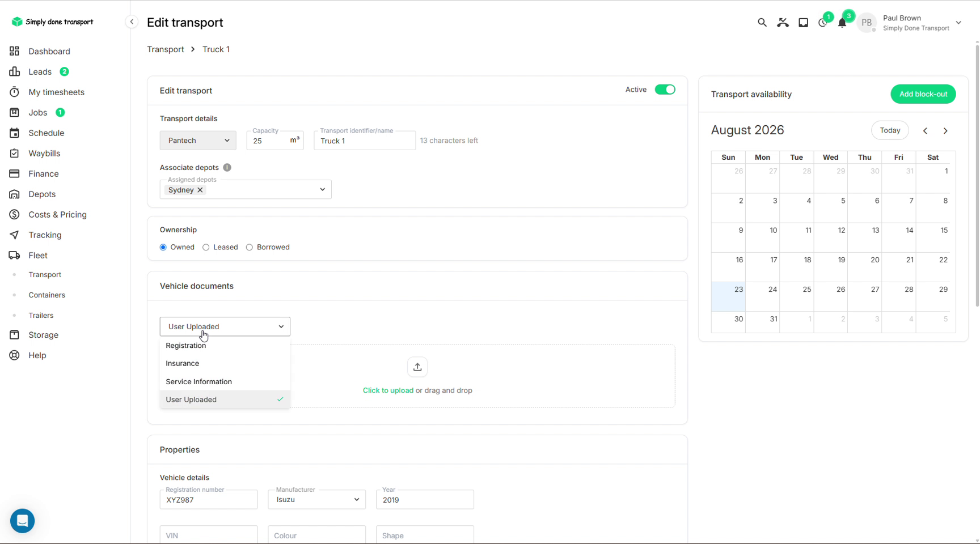980x544 pixels.
Task: Click the Add block-out button
Action: (923, 94)
